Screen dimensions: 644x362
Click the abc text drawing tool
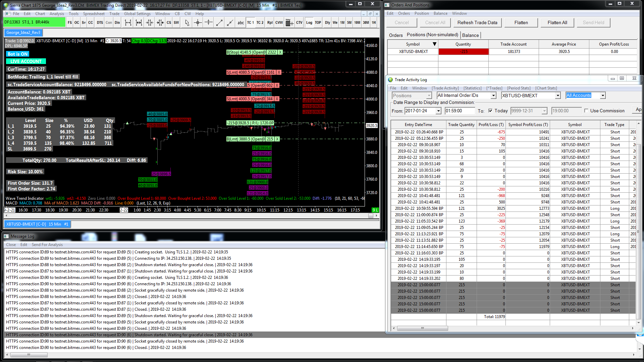[x=241, y=22]
